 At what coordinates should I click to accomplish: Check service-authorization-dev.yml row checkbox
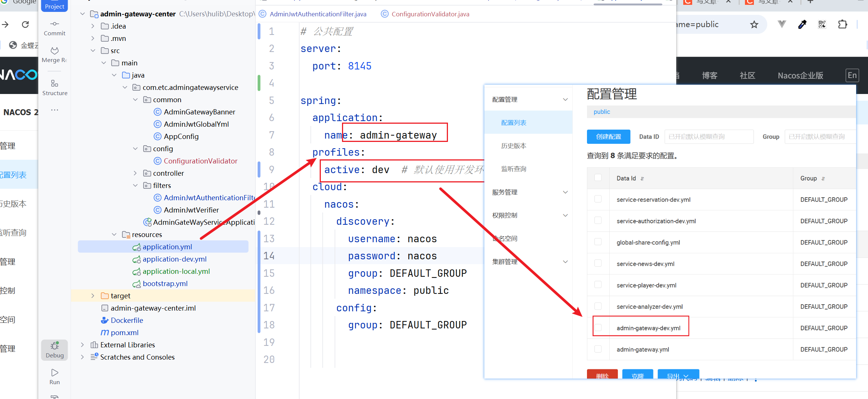(x=598, y=220)
